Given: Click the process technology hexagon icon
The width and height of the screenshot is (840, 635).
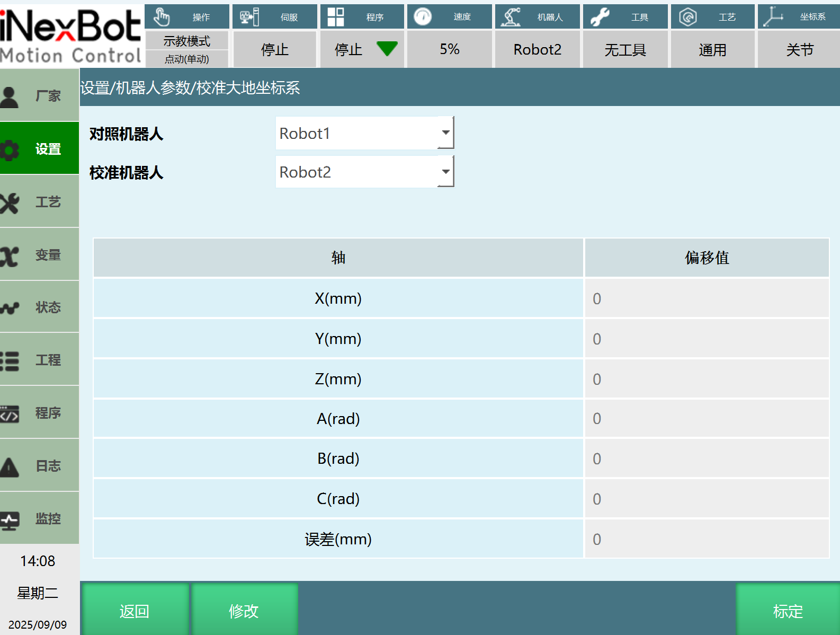Looking at the screenshot, I should pos(687,17).
